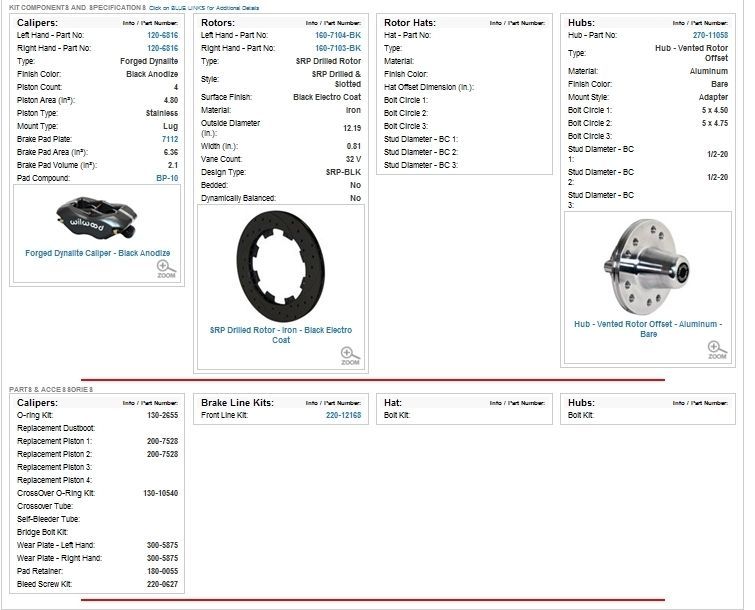The height and width of the screenshot is (610, 755).
Task: Click zoom icon under SRP Drilled Rotor
Action: coord(348,356)
